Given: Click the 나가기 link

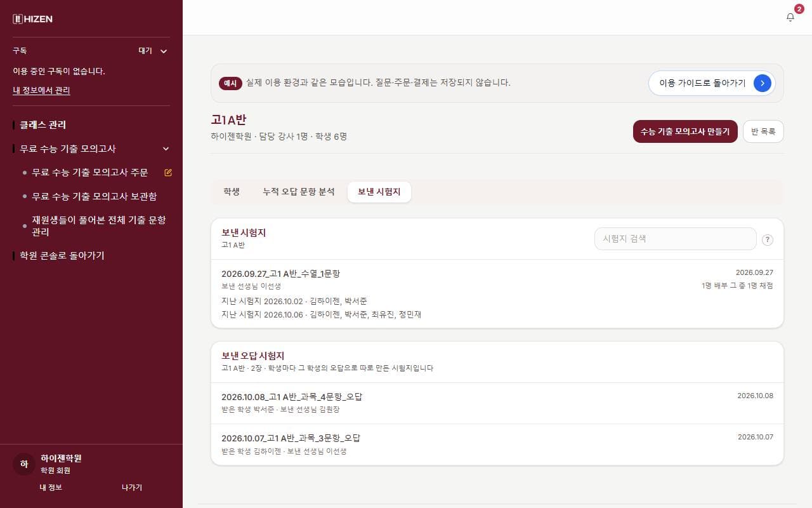Looking at the screenshot, I should (132, 487).
